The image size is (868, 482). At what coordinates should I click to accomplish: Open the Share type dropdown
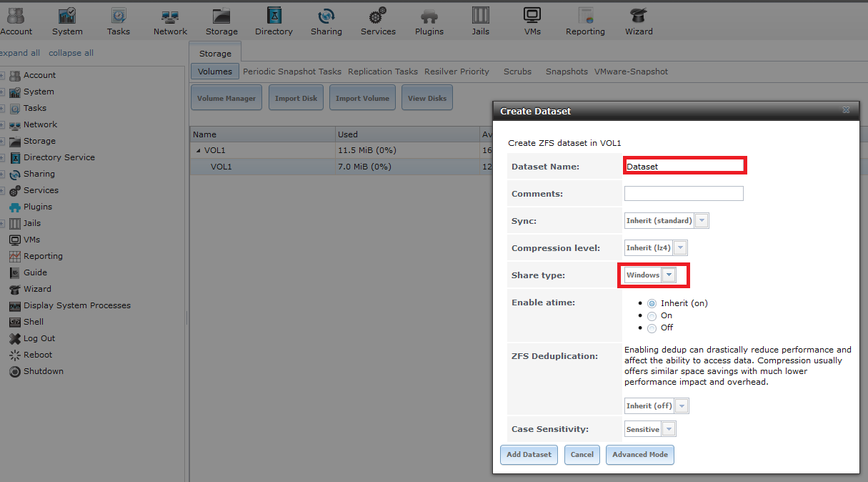[669, 275]
